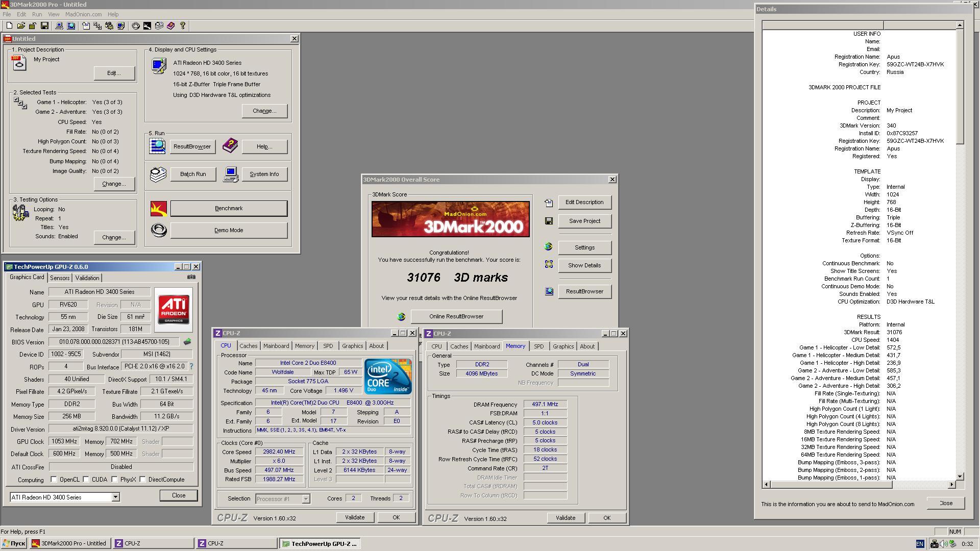Click the Details panel vertical scrollbar thumb
Viewport: 980px width, 551px height.
pyautogui.click(x=960, y=87)
